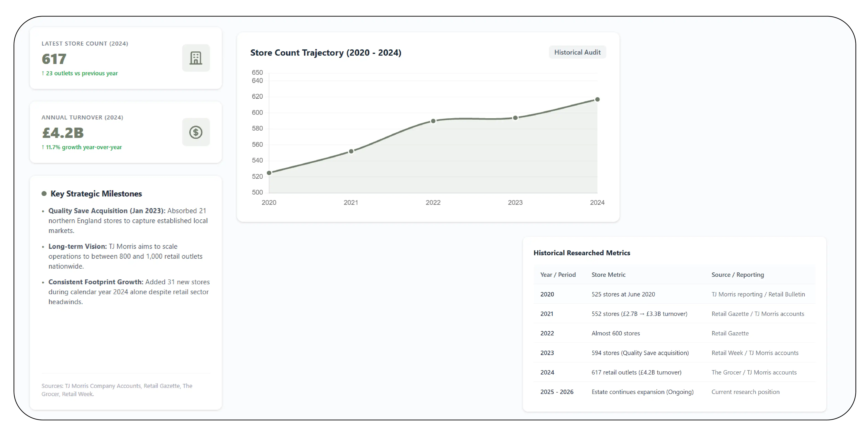Screen dimensions: 868x431
Task: Click '617 retail outlets (£4.2B turnover)' cell
Action: [x=636, y=372]
